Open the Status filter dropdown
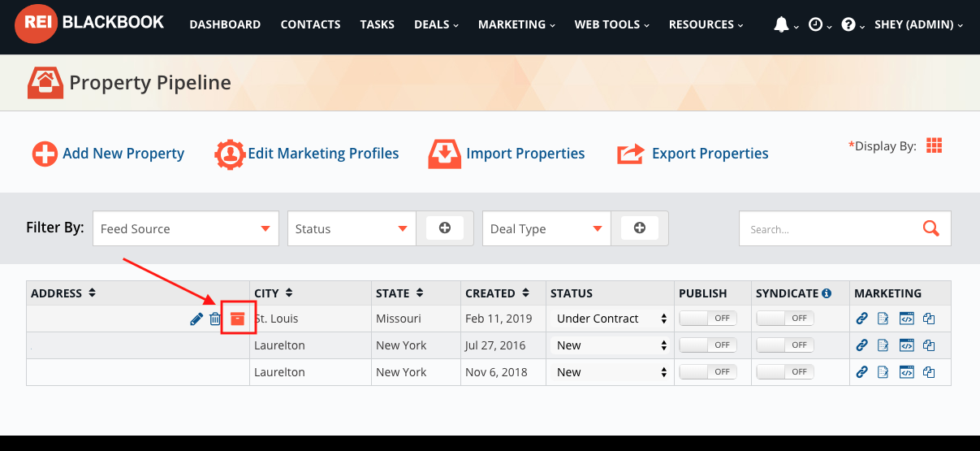The width and height of the screenshot is (980, 451). (352, 228)
